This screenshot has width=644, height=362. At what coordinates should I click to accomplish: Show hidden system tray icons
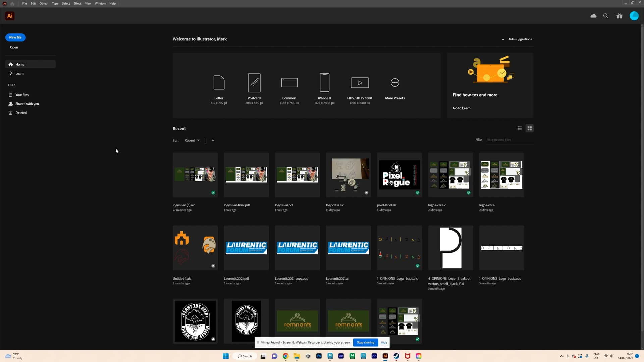(561, 356)
